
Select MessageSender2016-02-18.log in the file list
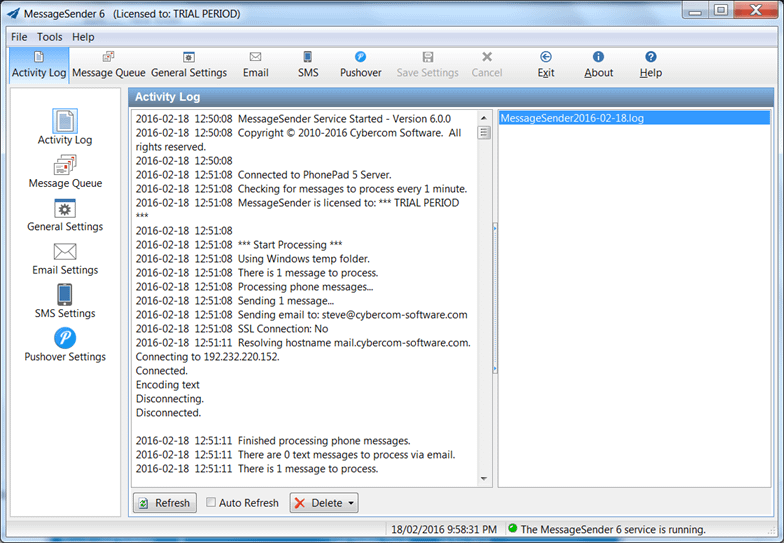coord(634,118)
